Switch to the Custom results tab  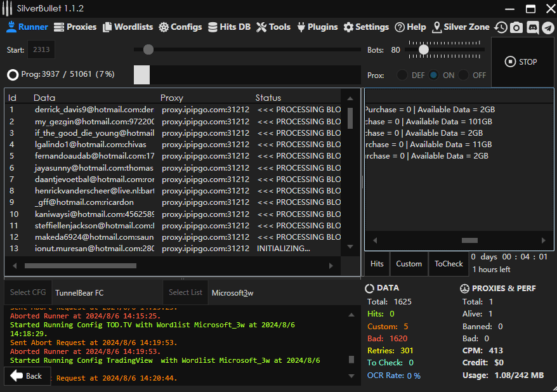pyautogui.click(x=409, y=264)
